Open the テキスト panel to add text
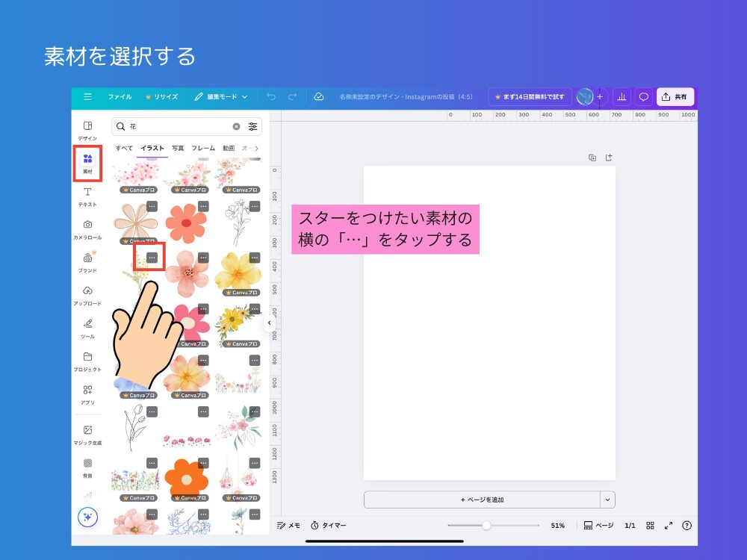Viewport: 747px width, 560px height. coord(87,197)
